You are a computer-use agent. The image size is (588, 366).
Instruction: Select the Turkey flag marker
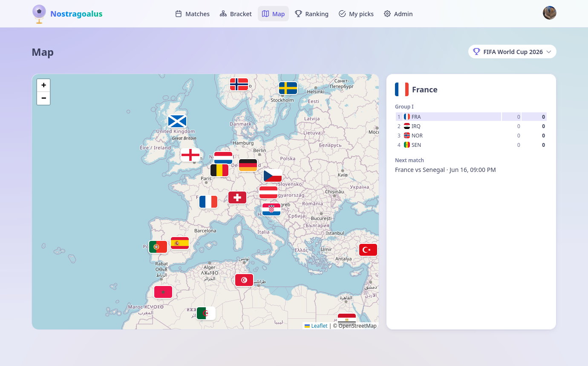pos(368,250)
